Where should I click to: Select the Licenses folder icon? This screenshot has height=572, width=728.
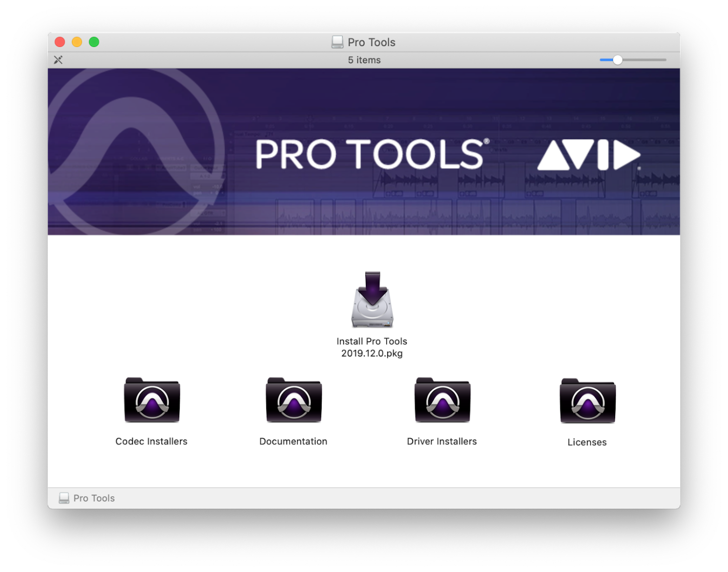pyautogui.click(x=587, y=401)
